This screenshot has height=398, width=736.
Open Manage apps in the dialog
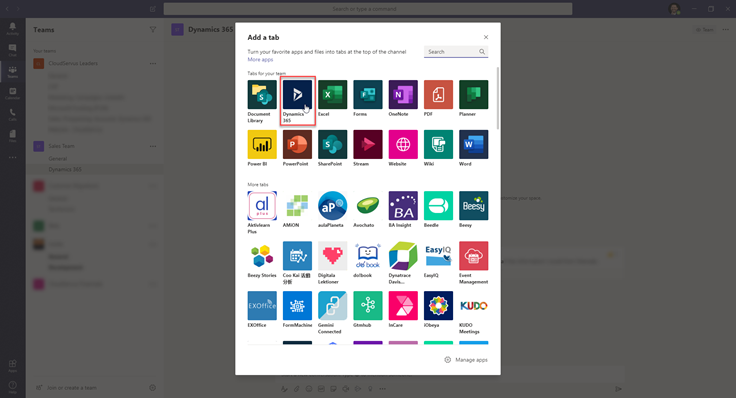point(466,360)
